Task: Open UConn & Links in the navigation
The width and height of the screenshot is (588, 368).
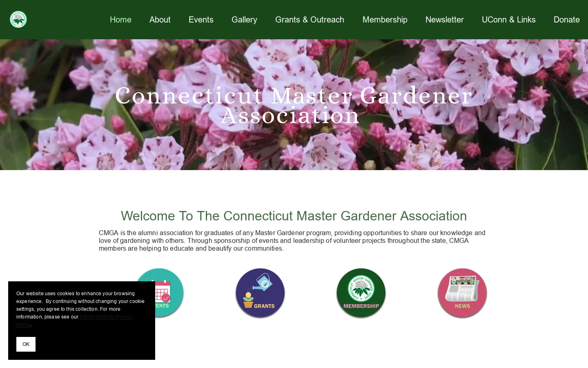Action: (509, 20)
